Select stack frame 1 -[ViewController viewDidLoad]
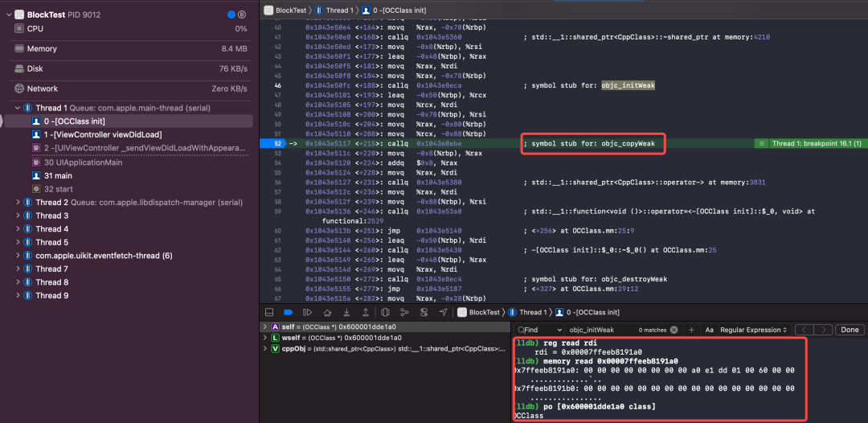This screenshot has width=868, height=423. point(102,134)
